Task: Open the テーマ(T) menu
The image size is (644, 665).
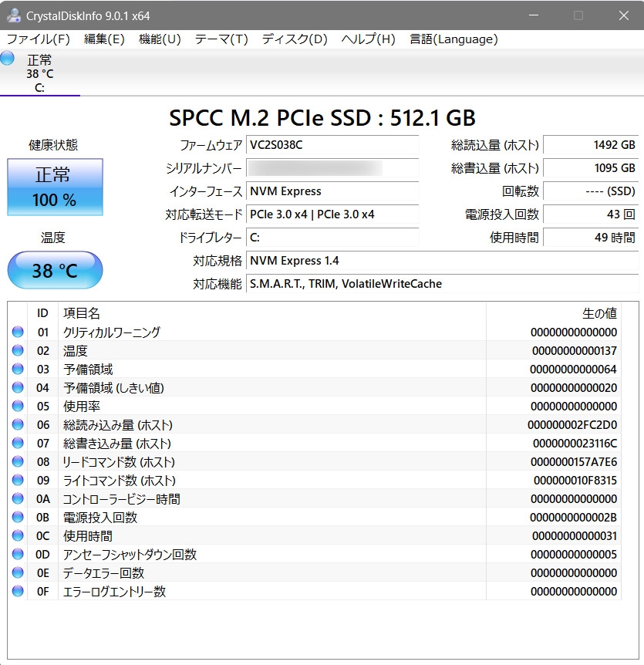Action: (x=221, y=39)
